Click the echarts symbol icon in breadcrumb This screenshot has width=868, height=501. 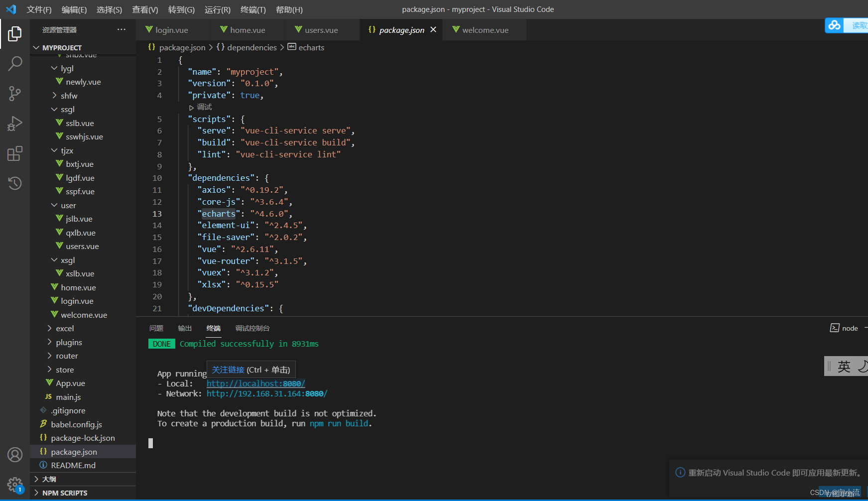point(292,47)
